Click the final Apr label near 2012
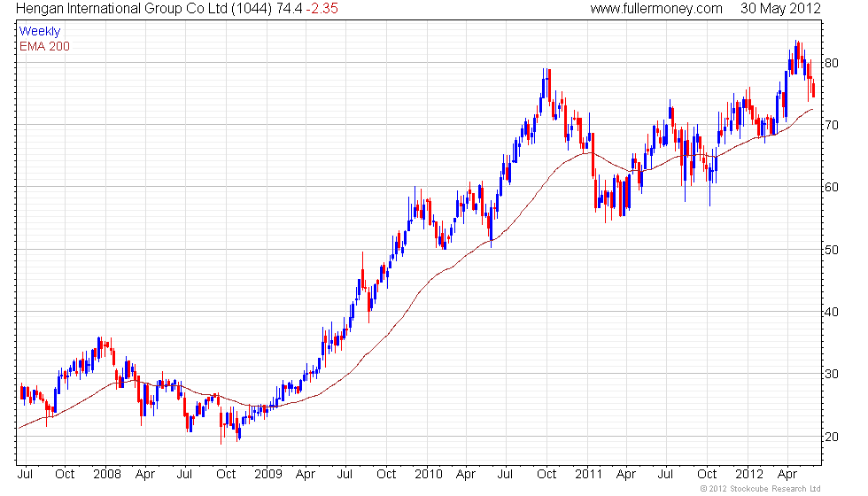 787,475
